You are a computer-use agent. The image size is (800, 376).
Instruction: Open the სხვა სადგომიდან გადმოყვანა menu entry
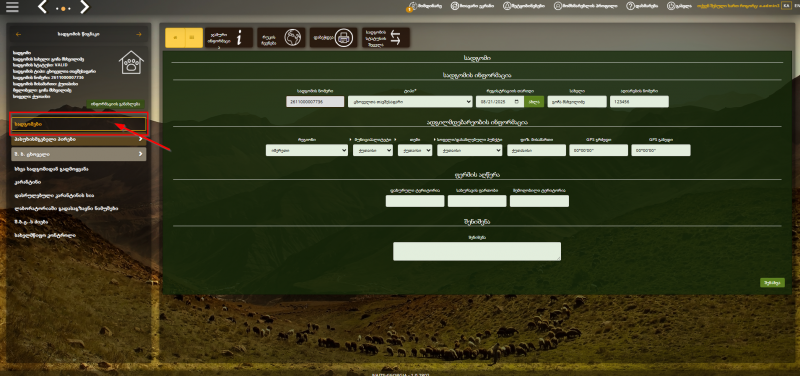pyautogui.click(x=52, y=168)
